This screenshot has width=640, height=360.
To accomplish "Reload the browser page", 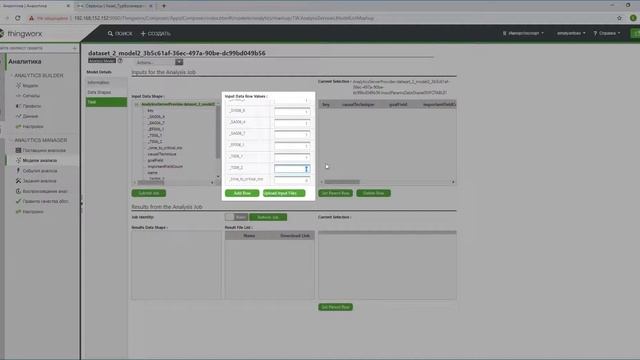I will pyautogui.click(x=18, y=18).
